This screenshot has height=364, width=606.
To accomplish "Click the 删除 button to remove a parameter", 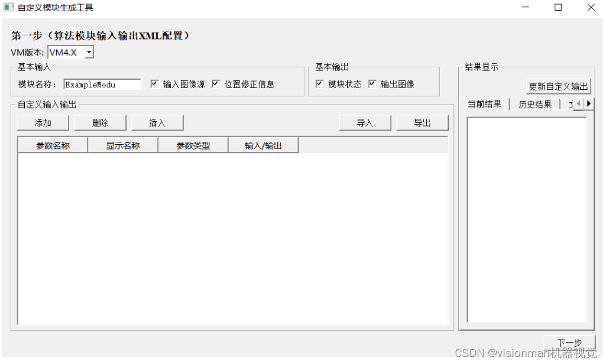I will click(100, 122).
